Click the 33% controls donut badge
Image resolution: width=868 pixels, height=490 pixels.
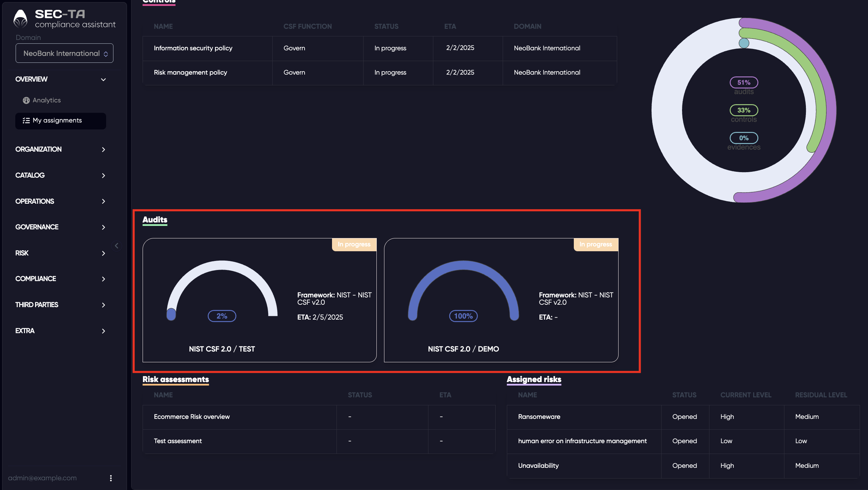[743, 110]
